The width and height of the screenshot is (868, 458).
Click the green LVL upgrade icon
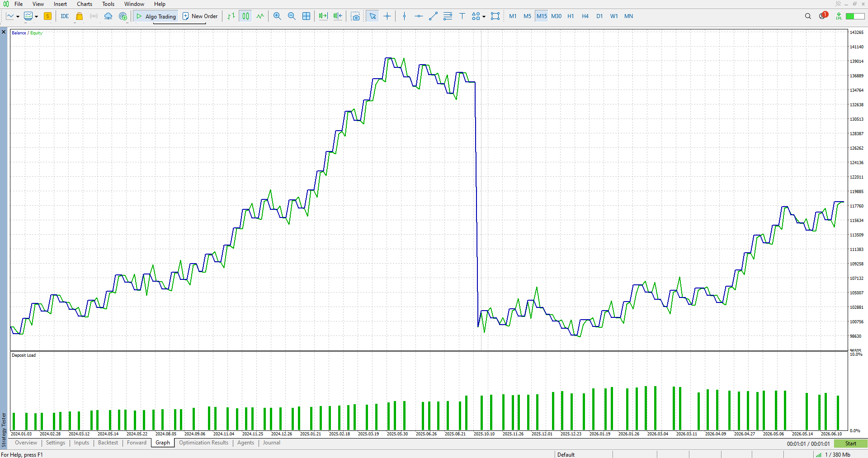[839, 16]
